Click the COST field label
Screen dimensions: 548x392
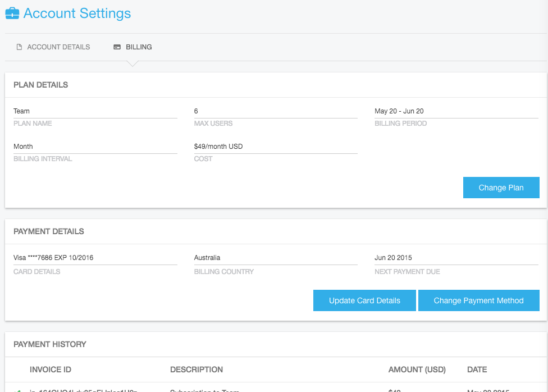pyautogui.click(x=203, y=159)
